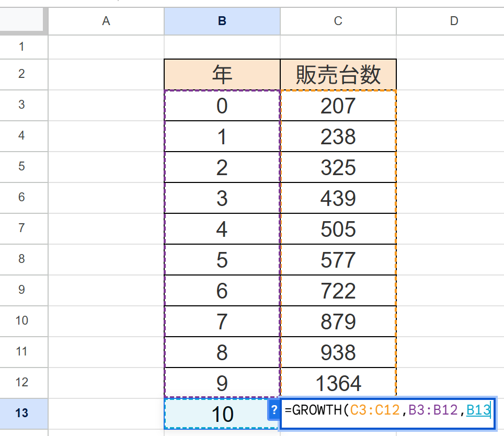Select column C header
This screenshot has width=504, height=436.
[338, 21]
